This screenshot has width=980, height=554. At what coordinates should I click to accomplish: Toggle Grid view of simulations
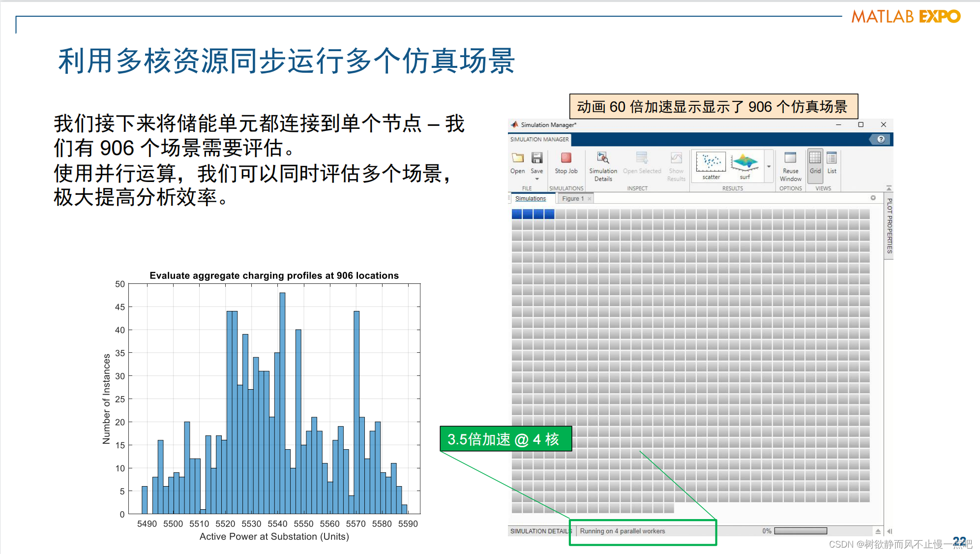point(815,162)
